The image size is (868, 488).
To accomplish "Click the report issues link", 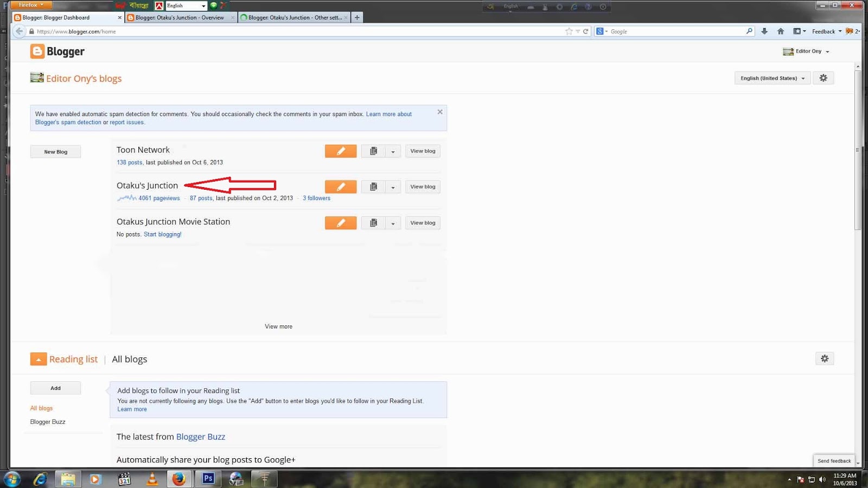I will point(126,123).
